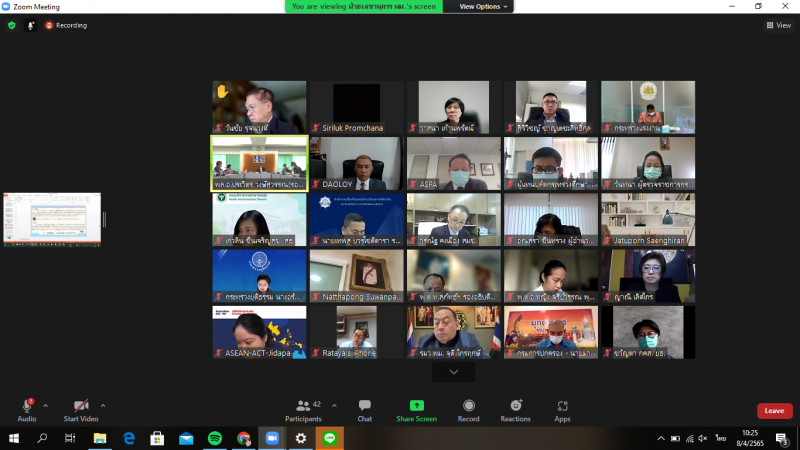This screenshot has width=800, height=450.
Task: Open the LINE app on the taskbar
Action: coord(330,438)
